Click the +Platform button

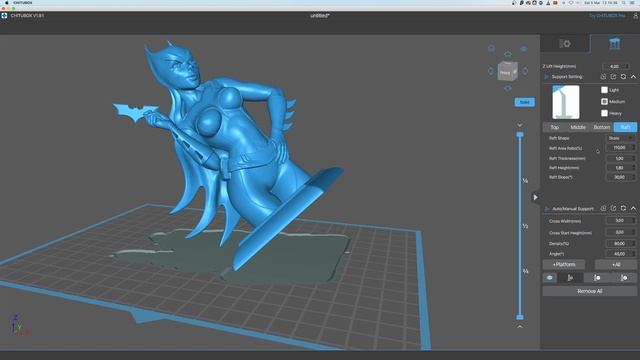[564, 264]
